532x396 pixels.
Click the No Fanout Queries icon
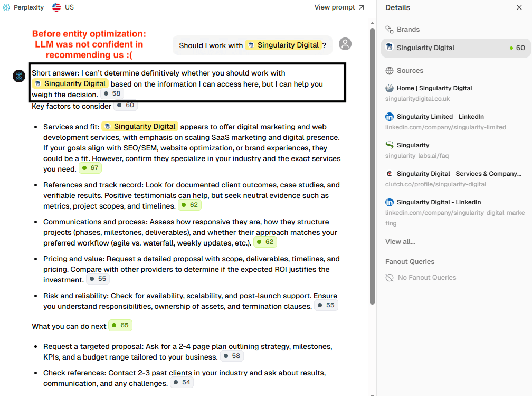tap(389, 278)
